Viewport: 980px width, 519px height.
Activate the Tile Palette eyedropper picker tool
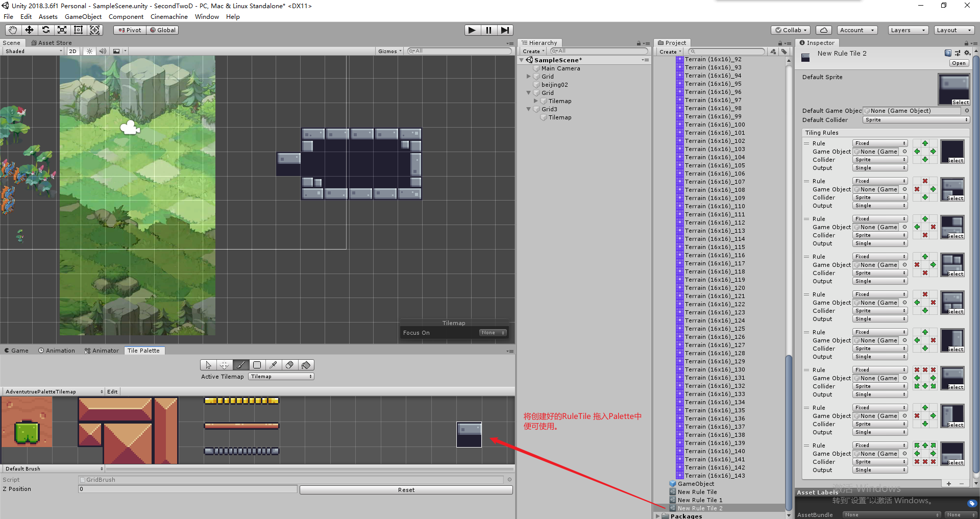tap(274, 365)
